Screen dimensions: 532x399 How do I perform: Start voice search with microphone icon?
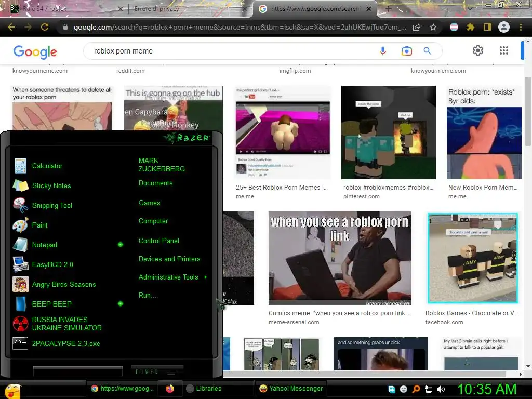(383, 51)
